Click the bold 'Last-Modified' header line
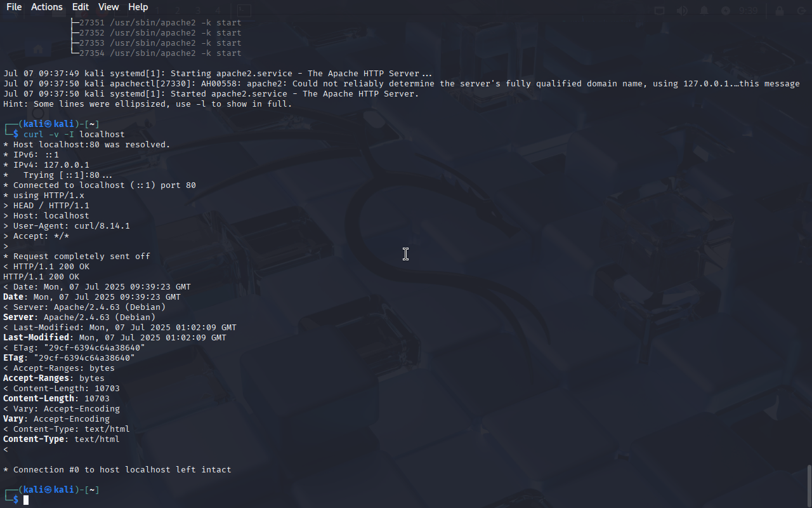Screen dimensions: 812x508 (x=115, y=338)
